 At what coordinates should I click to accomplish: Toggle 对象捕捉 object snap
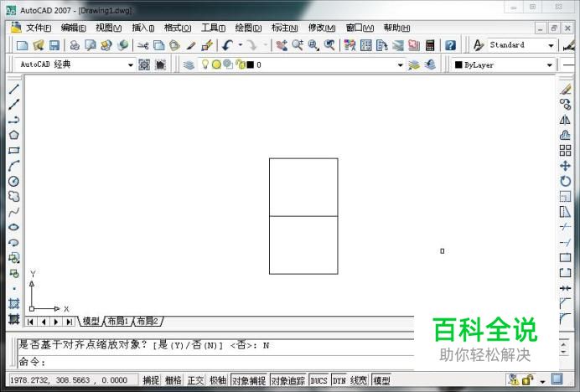pyautogui.click(x=249, y=380)
